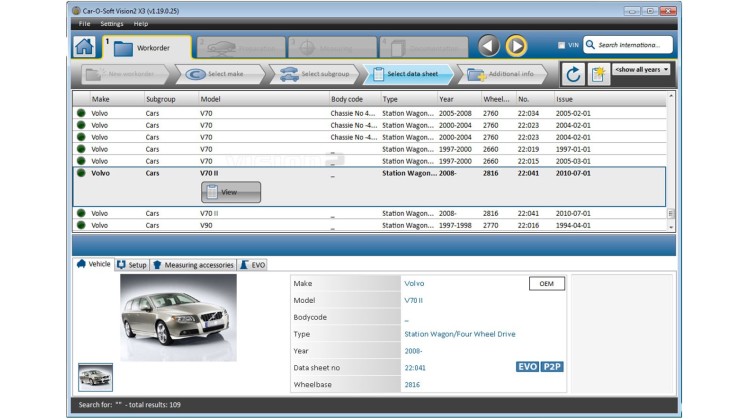Click the Model value V70 II
The width and height of the screenshot is (750, 419).
click(414, 300)
